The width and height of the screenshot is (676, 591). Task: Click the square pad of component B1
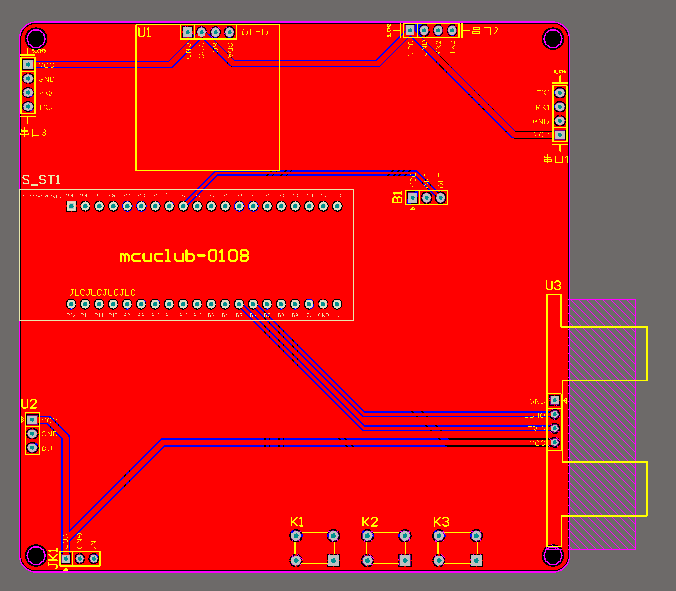click(x=413, y=197)
